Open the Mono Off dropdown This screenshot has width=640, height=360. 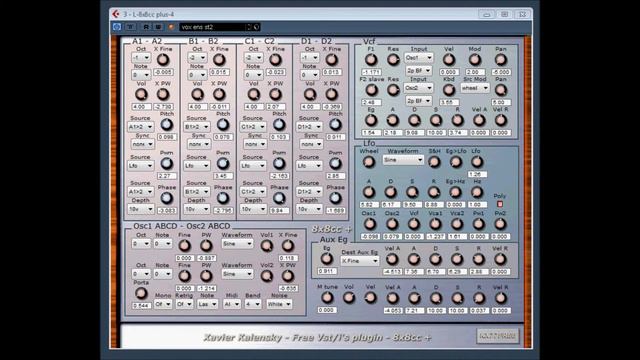163,304
